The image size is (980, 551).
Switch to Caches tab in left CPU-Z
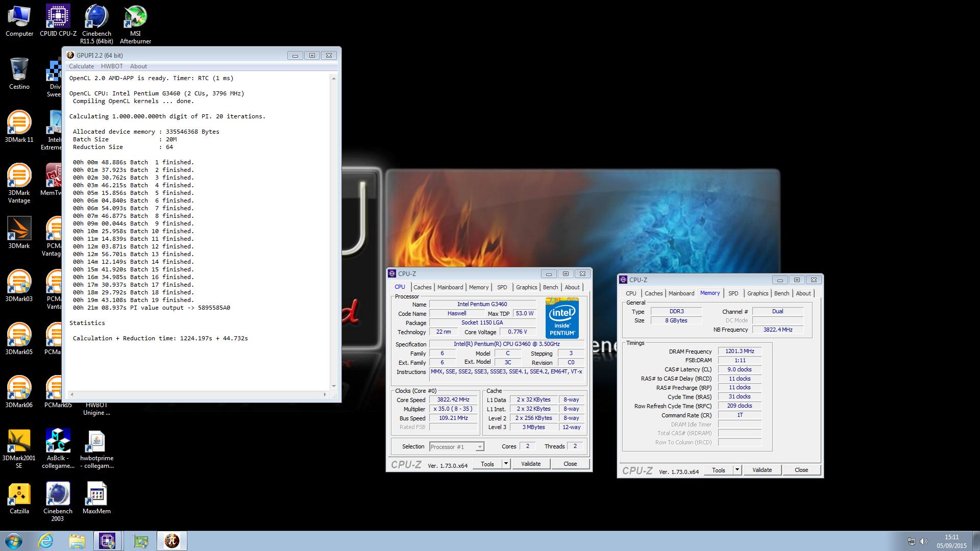[422, 287]
